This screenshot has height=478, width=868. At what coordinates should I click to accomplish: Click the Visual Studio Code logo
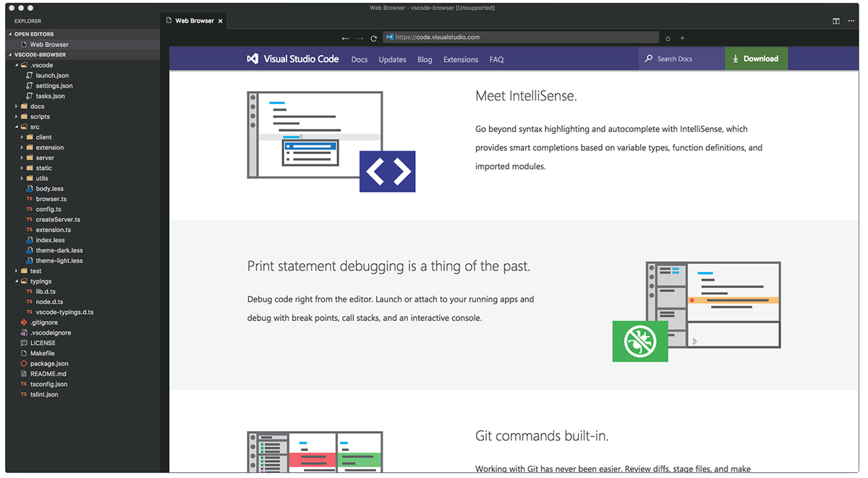coord(293,59)
